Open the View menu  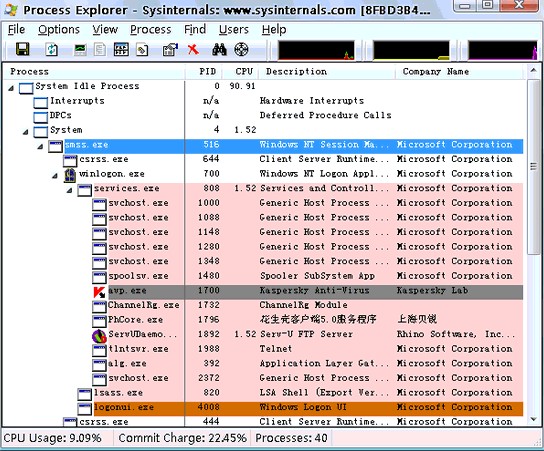105,30
